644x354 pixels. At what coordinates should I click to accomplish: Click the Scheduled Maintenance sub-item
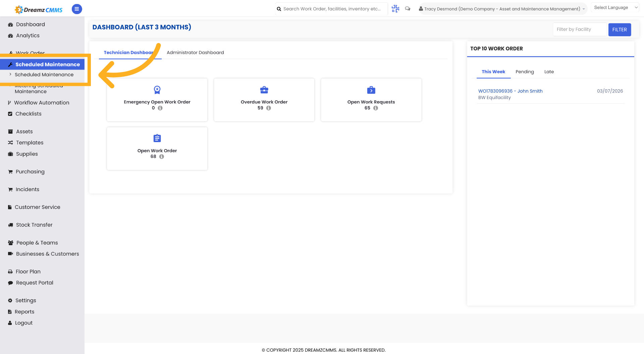pos(44,75)
